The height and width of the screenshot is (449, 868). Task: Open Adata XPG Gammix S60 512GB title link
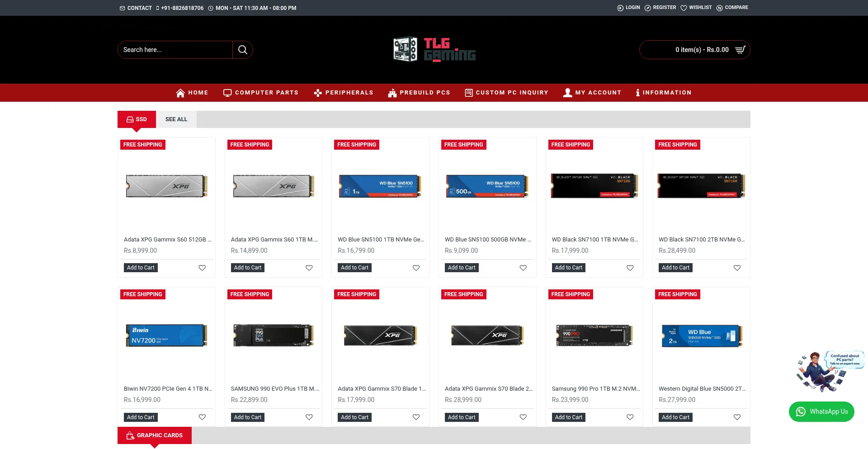pyautogui.click(x=168, y=240)
